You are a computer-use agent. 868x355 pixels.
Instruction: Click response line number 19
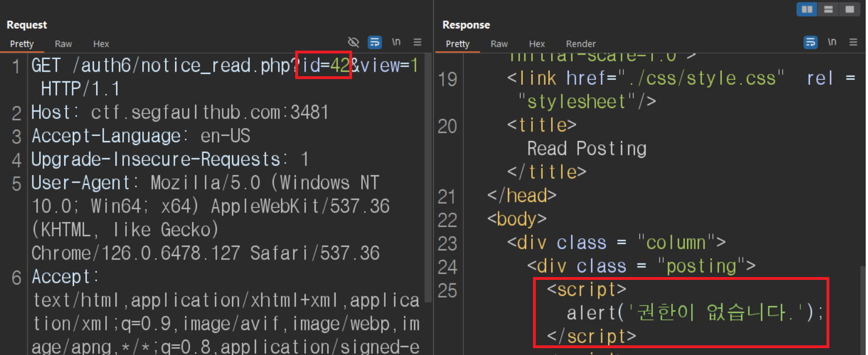(x=448, y=79)
